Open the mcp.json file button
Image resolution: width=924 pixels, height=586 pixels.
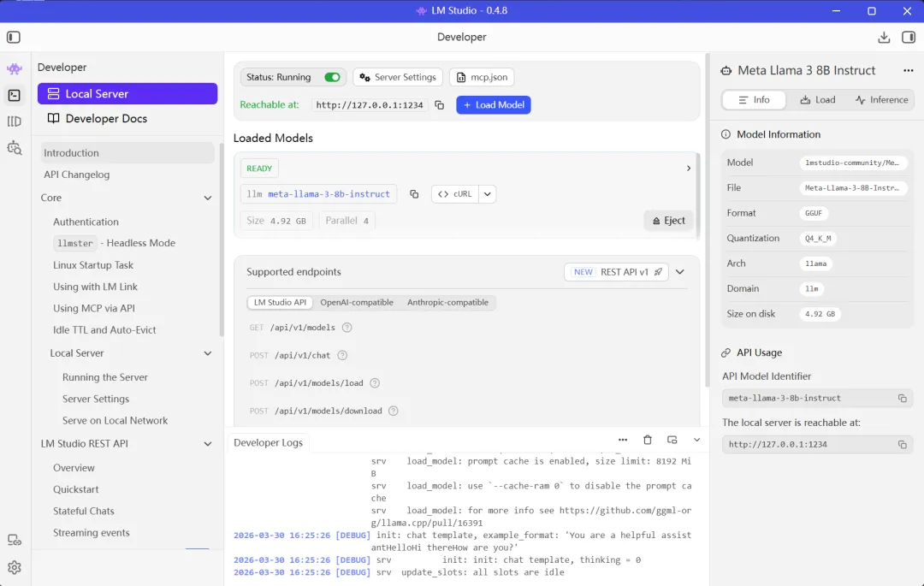pos(482,77)
